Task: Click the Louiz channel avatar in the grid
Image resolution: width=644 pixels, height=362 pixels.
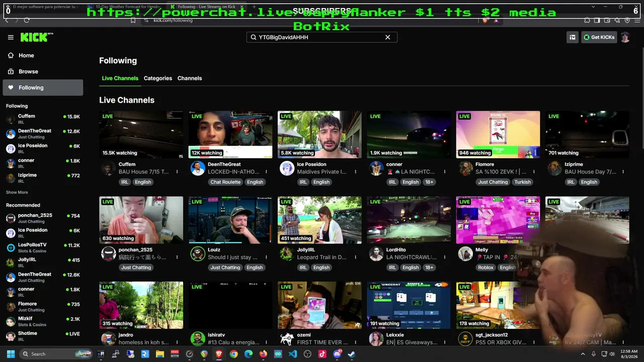Action: (198, 254)
